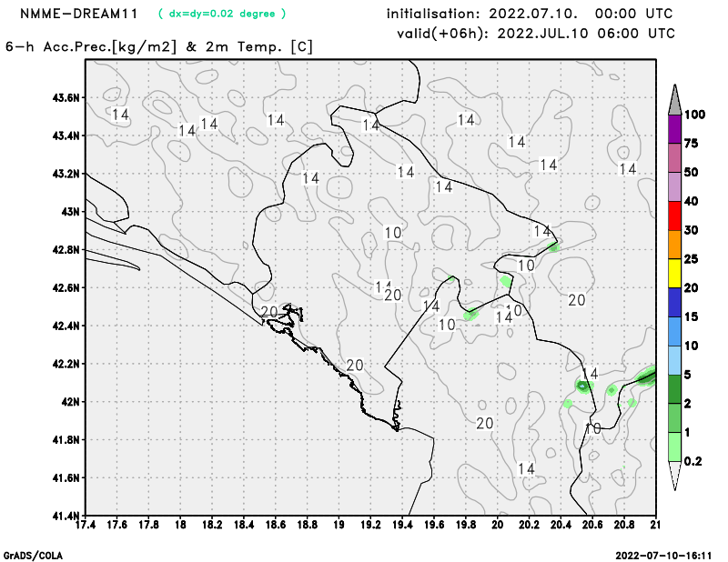Click the 43.6N latitude axis label
This screenshot has height=562, width=728.
click(x=66, y=98)
